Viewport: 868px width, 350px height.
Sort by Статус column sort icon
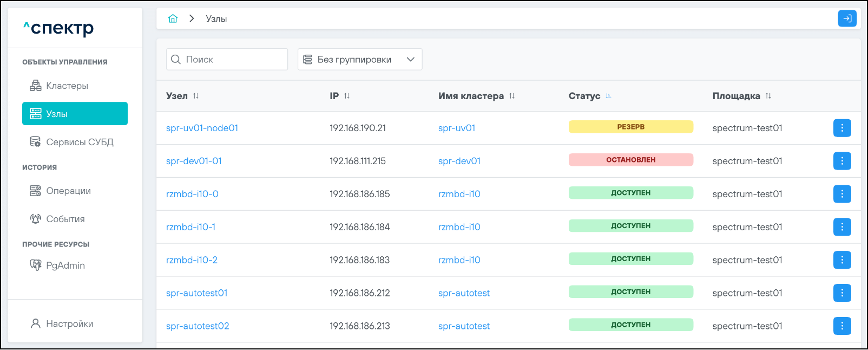(x=608, y=96)
